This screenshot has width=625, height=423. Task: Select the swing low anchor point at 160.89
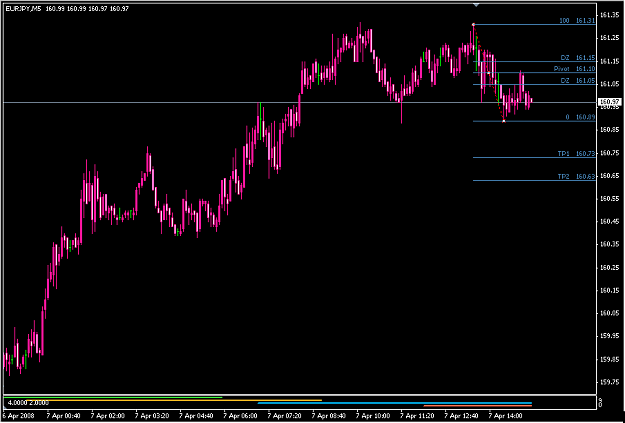pyautogui.click(x=504, y=121)
